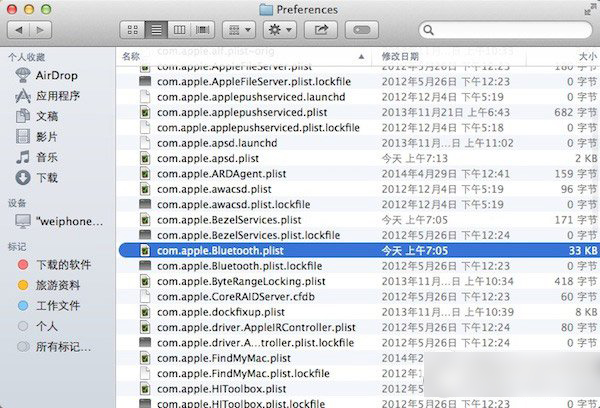Image resolution: width=600 pixels, height=408 pixels.
Task: Open 下载 folder in the sidebar
Action: tap(37, 178)
